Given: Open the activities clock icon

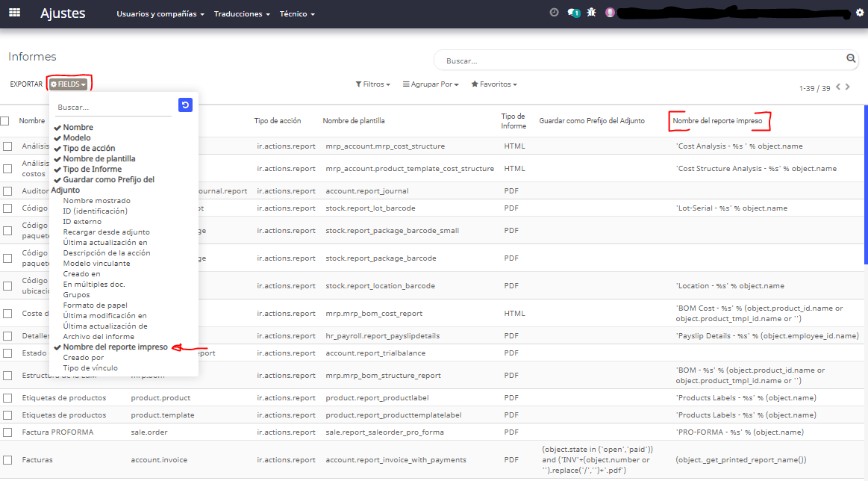Looking at the screenshot, I should click(x=554, y=12).
